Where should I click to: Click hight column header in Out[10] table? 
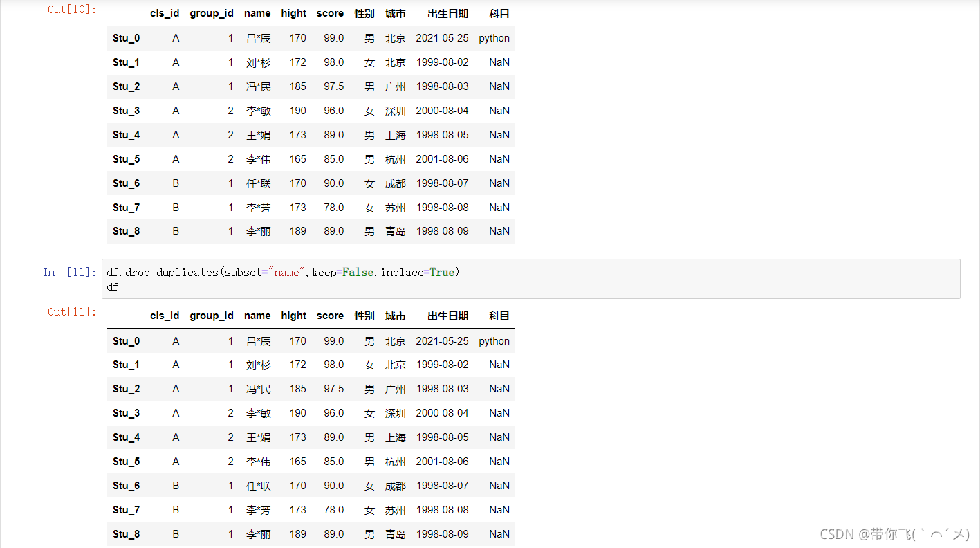pos(294,13)
